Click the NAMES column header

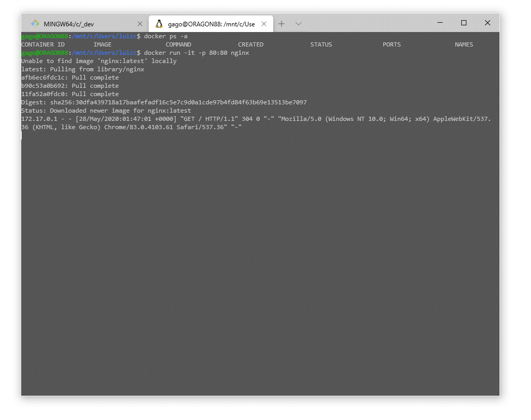[x=464, y=45]
